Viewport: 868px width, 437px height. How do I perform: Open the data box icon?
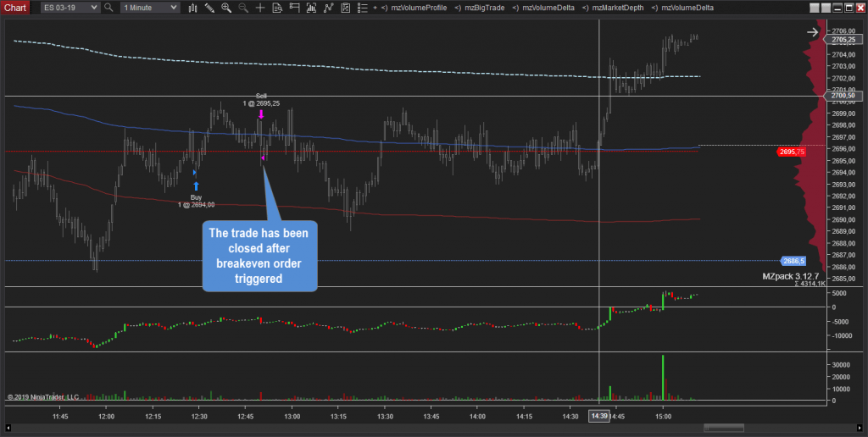click(x=277, y=8)
